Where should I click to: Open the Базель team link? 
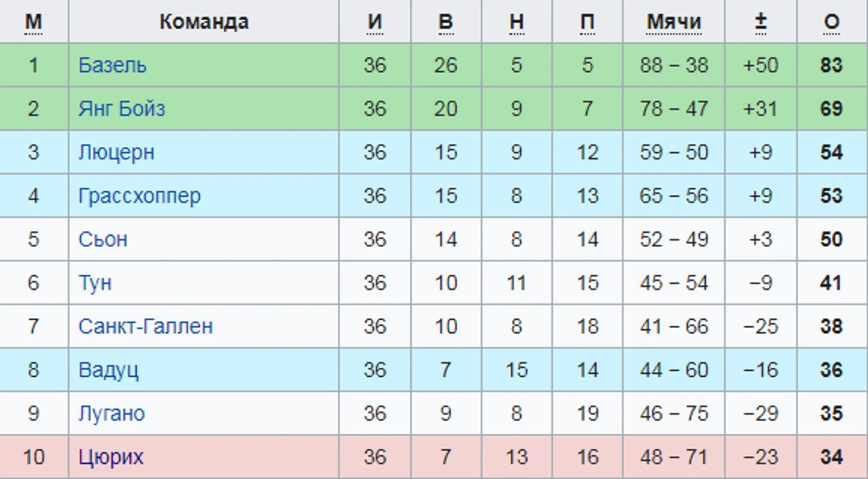point(112,65)
